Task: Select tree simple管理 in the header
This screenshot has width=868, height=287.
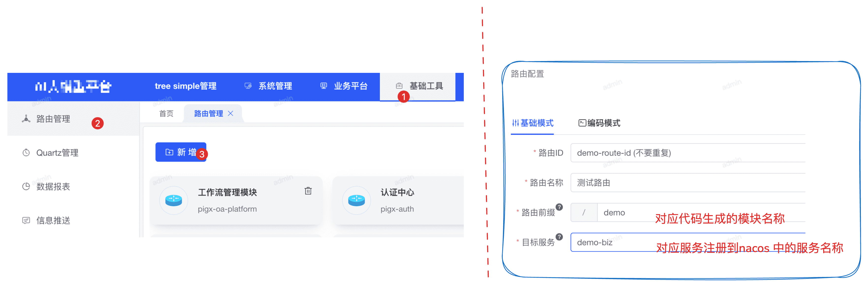Action: tap(186, 86)
